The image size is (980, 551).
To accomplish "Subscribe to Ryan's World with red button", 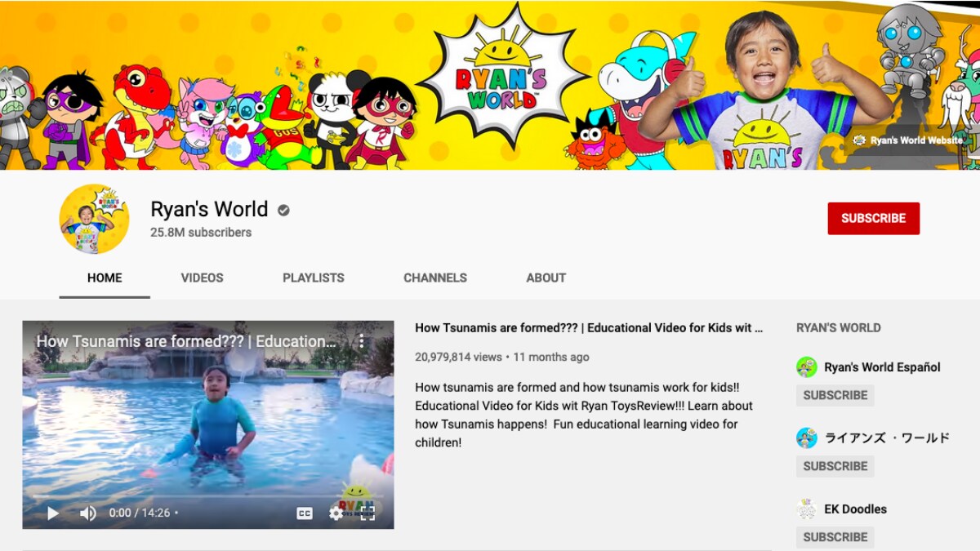I will tap(873, 219).
